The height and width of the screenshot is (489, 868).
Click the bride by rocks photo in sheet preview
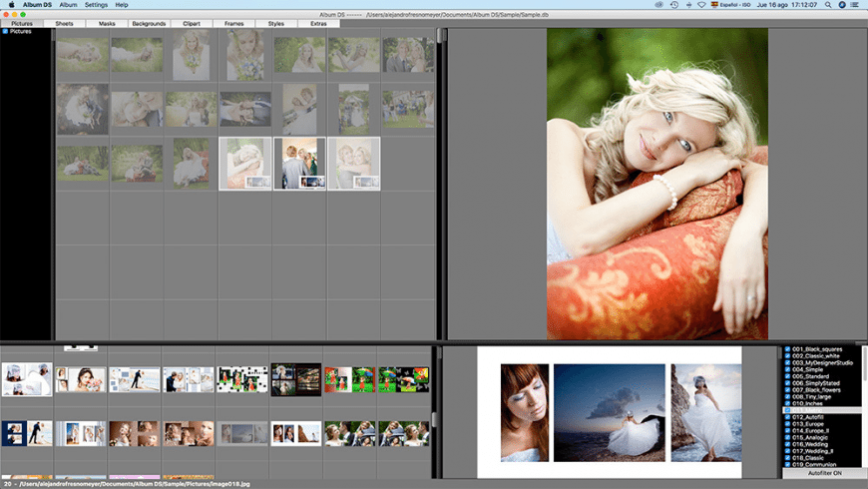tap(706, 412)
